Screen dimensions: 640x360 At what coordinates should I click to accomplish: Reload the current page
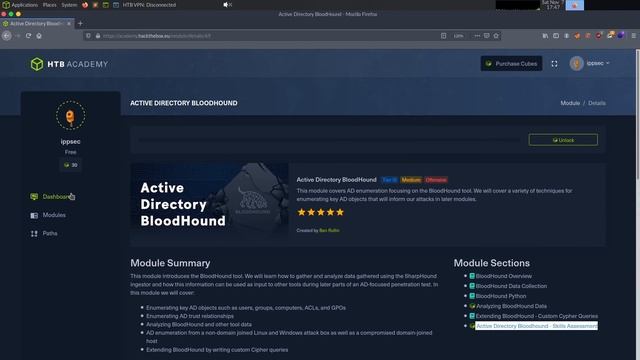coord(28,36)
